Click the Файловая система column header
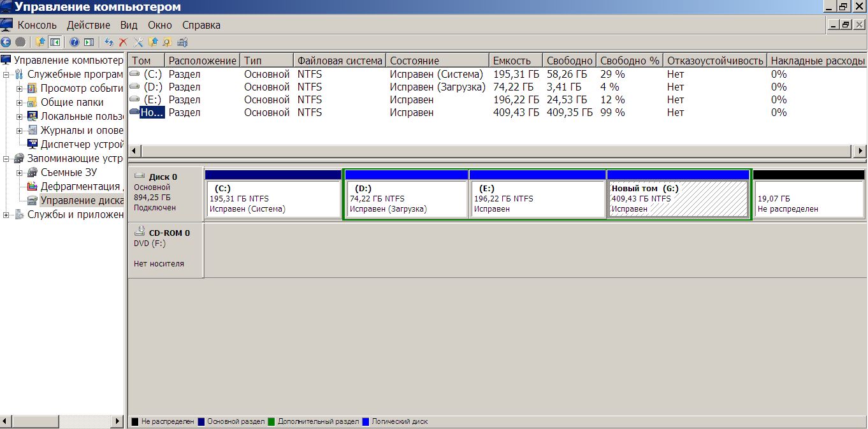The height and width of the screenshot is (429, 868). pyautogui.click(x=340, y=61)
